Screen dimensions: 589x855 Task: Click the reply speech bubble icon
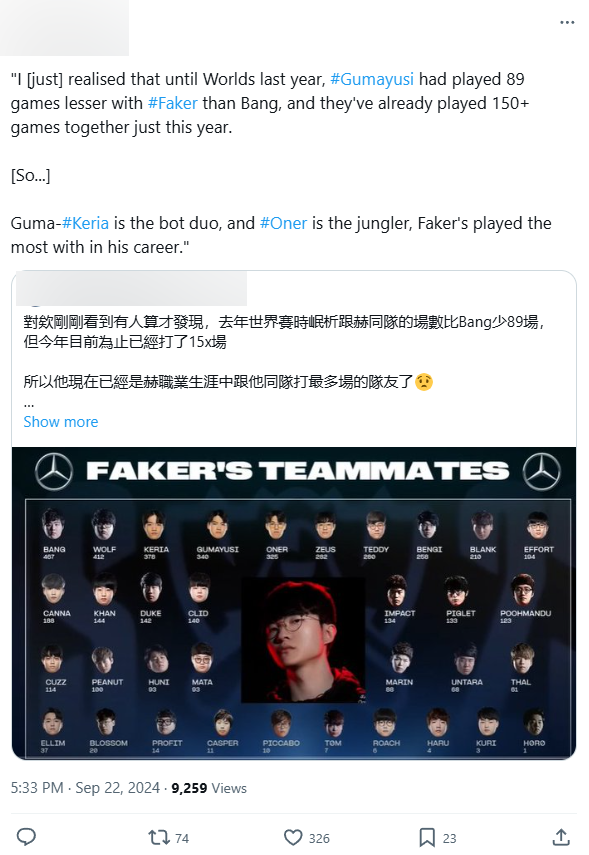(26, 837)
